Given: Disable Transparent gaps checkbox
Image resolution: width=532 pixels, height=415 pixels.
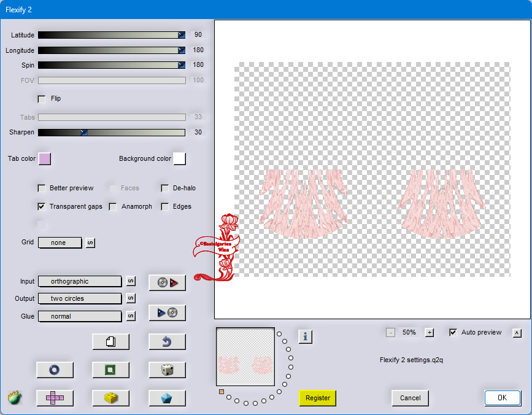Looking at the screenshot, I should [42, 207].
